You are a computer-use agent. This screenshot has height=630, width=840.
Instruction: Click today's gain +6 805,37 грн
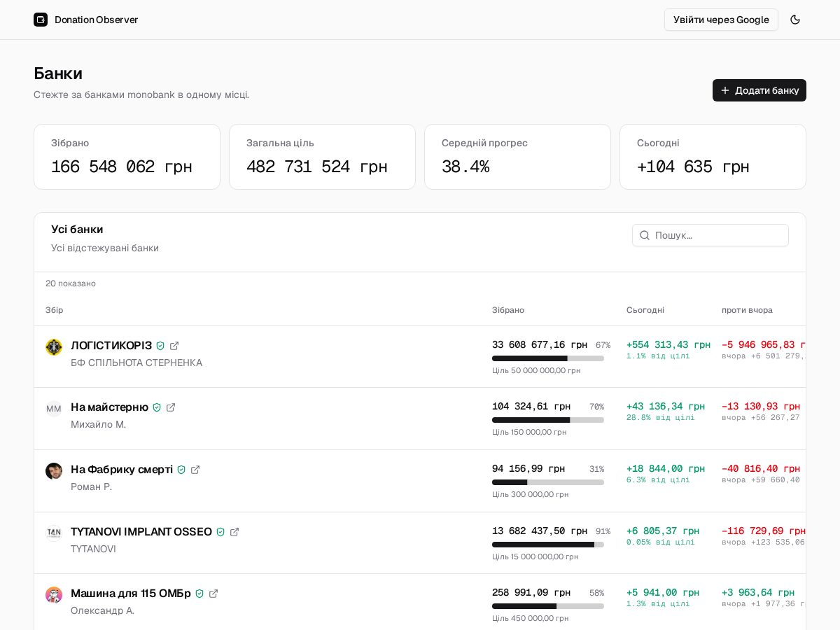[x=663, y=531]
